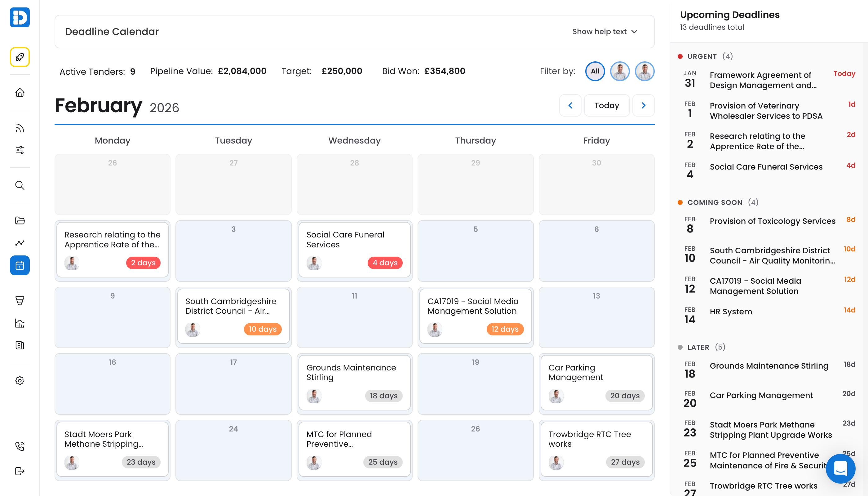Screen dimensions: 868x496
Task: Go back a month with left chevron
Action: click(x=570, y=105)
